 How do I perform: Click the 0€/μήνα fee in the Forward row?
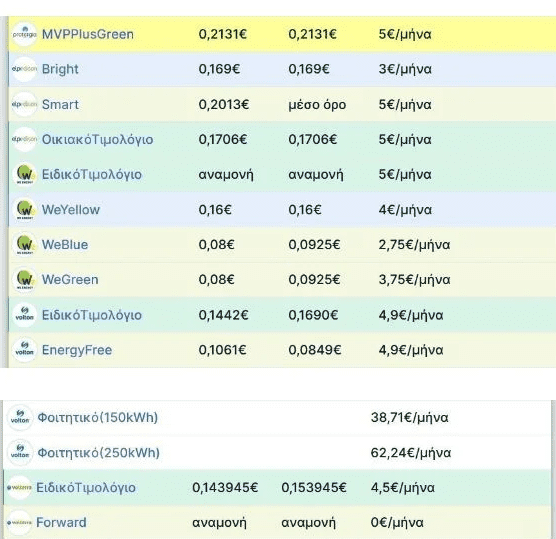[397, 523]
